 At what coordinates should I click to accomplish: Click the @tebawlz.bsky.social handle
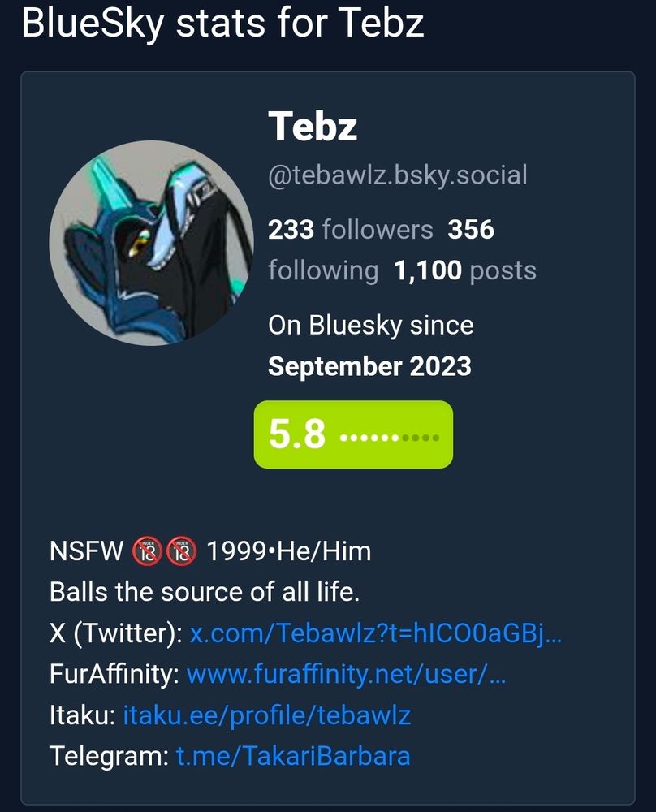[x=398, y=175]
